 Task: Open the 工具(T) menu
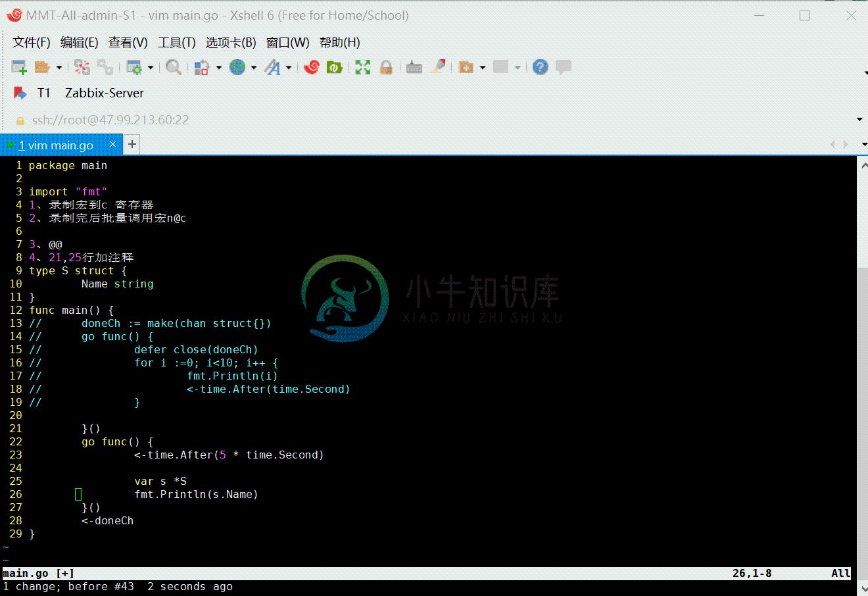pos(177,43)
